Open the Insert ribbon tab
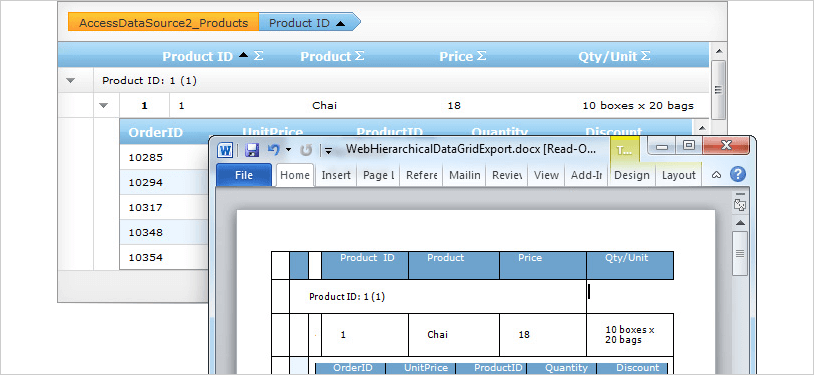The height and width of the screenshot is (375, 814). pyautogui.click(x=336, y=175)
